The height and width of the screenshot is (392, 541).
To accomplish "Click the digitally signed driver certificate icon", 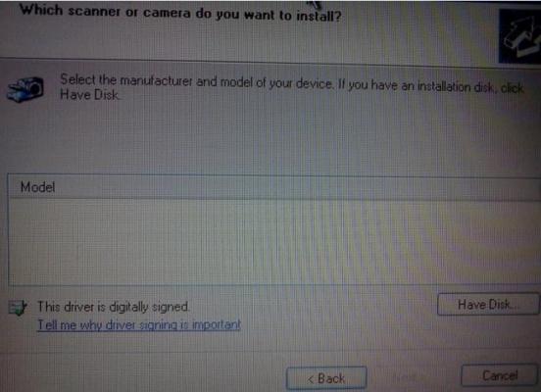I will pyautogui.click(x=18, y=308).
